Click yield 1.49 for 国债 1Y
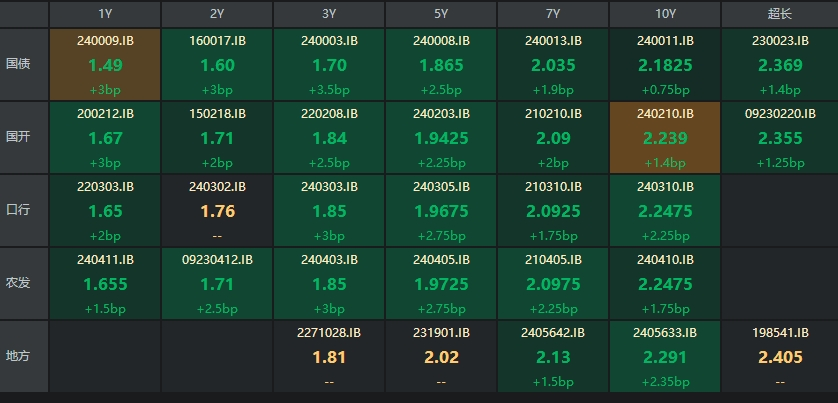Viewport: 838px width, 403px height. click(x=105, y=65)
